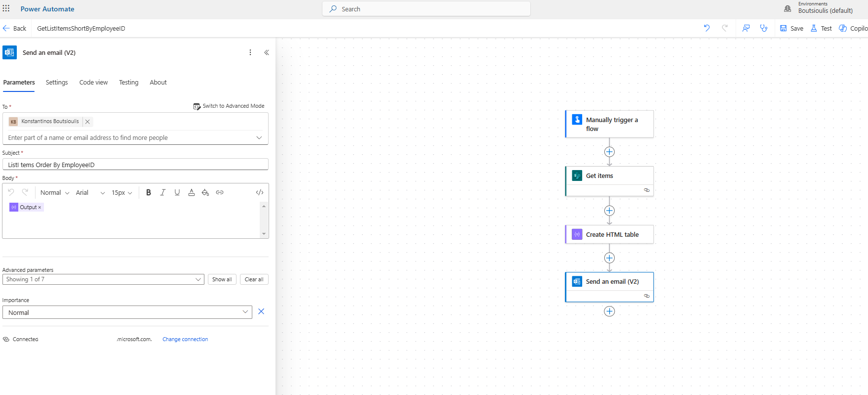Screen dimensions: 868x395
Task: Click the Show all button
Action: 222,279
